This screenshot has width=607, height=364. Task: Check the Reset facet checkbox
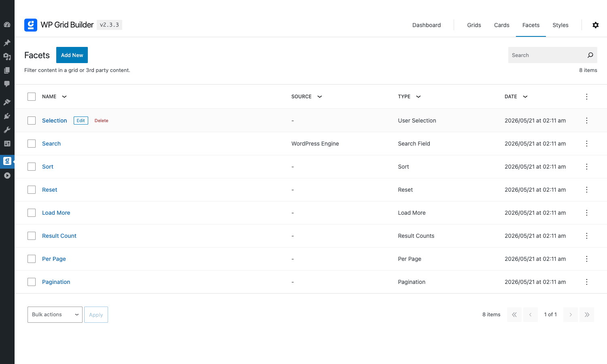coord(32,190)
